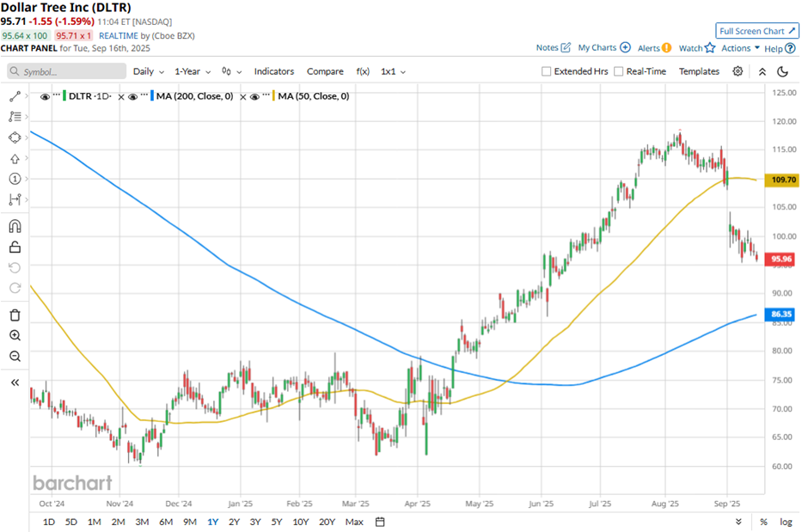
Task: Open MA 50 options ellipsis
Action: pyautogui.click(x=266, y=95)
